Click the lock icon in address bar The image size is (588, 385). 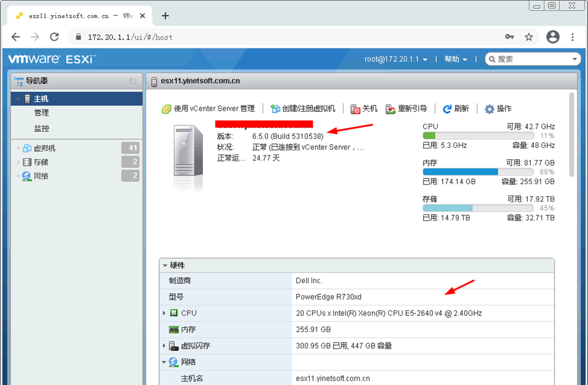pos(78,37)
